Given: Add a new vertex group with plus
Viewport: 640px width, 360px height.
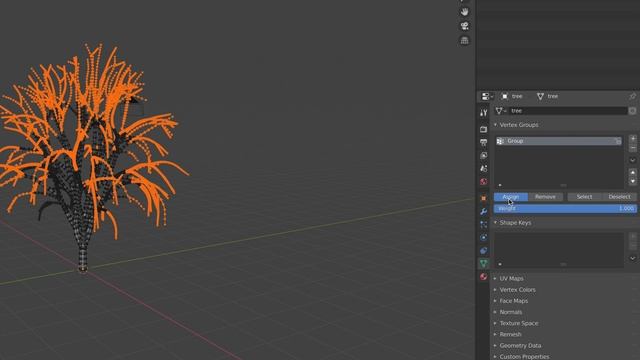Looking at the screenshot, I should click(x=633, y=139).
